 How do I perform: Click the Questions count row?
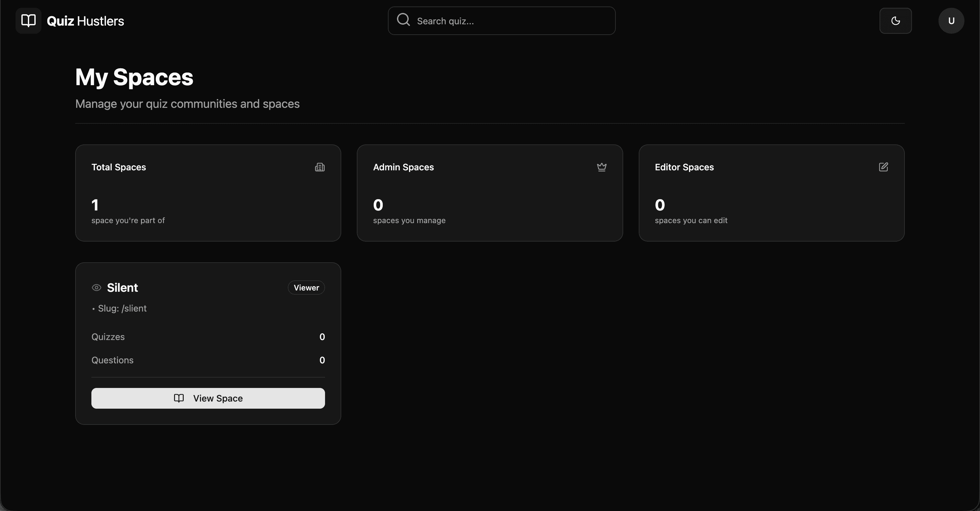208,360
